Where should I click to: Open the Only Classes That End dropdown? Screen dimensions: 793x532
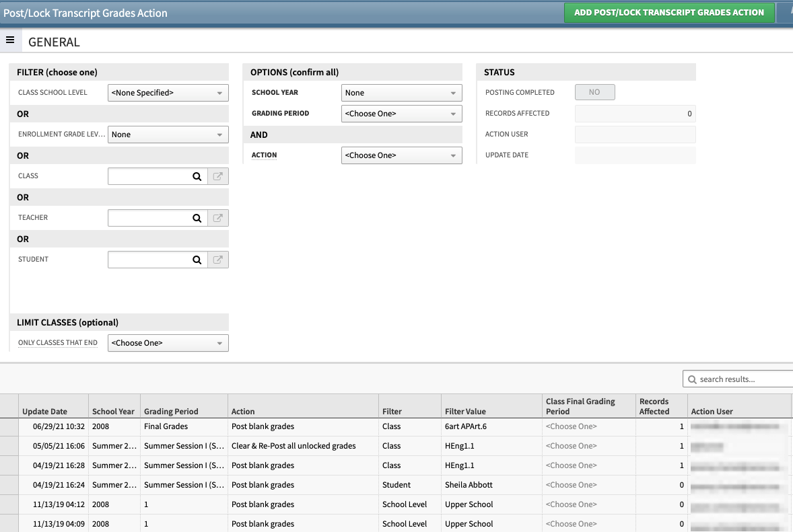pos(168,342)
